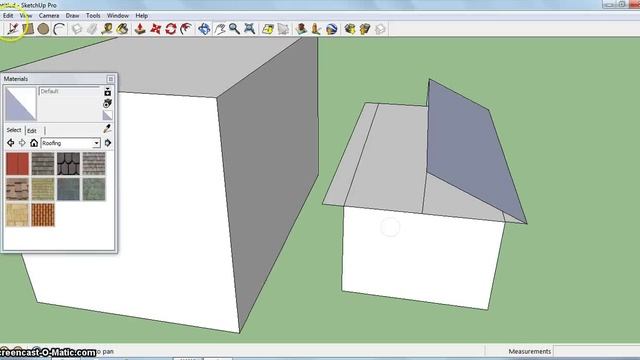Choose the dark scalloped slate roofing swatch

[68, 164]
